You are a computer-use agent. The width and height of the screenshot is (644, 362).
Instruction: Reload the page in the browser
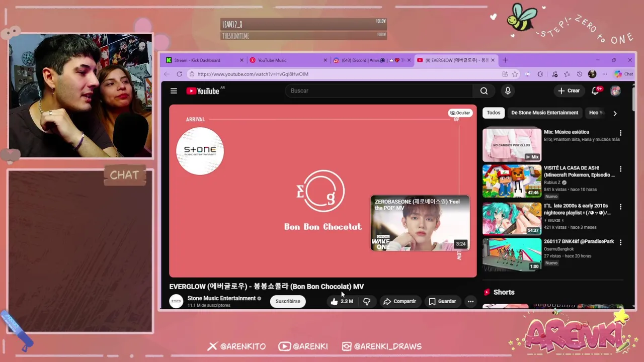coord(179,74)
